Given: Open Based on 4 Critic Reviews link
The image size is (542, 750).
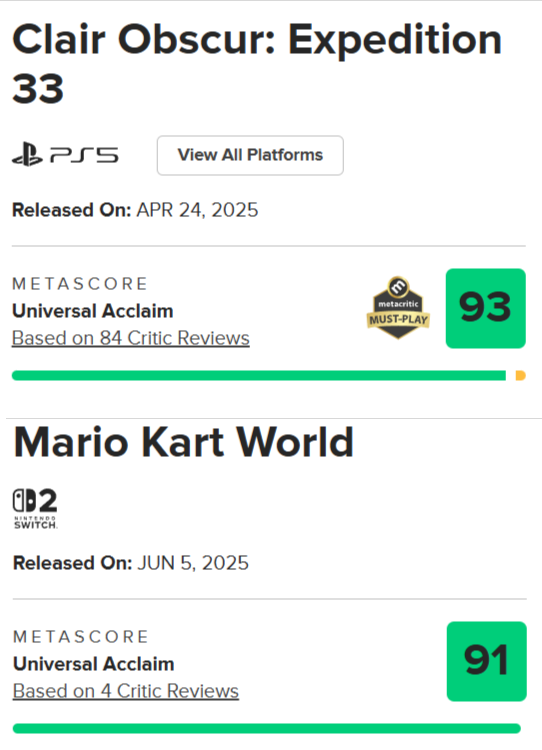Looking at the screenshot, I should click(126, 691).
